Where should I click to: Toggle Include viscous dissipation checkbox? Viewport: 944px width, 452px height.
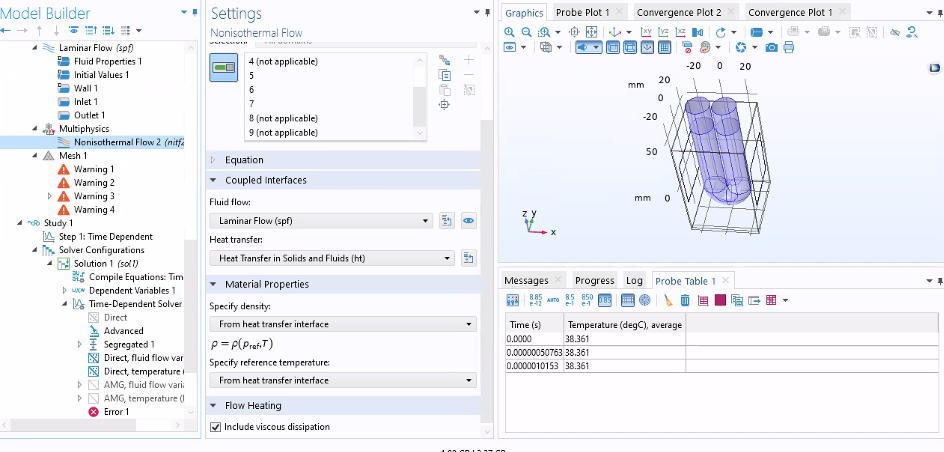click(216, 427)
